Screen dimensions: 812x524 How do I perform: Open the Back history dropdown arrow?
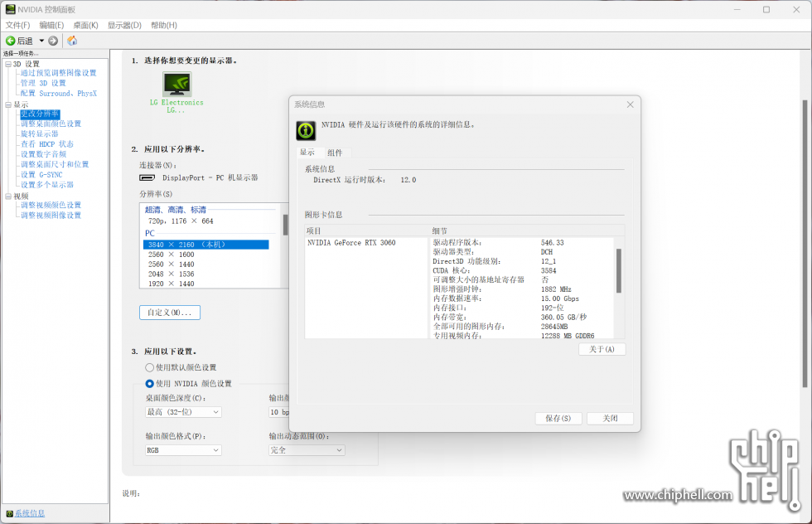click(x=41, y=41)
